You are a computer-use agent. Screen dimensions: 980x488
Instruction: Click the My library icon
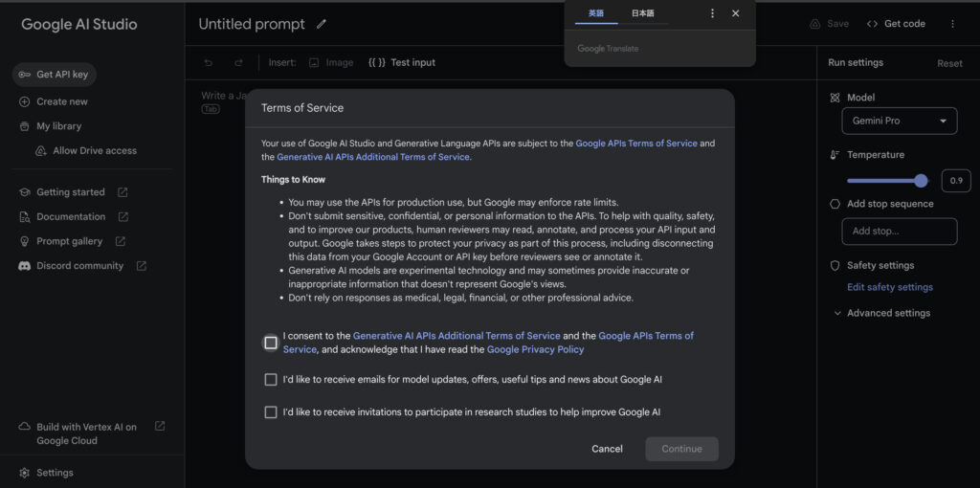[24, 126]
